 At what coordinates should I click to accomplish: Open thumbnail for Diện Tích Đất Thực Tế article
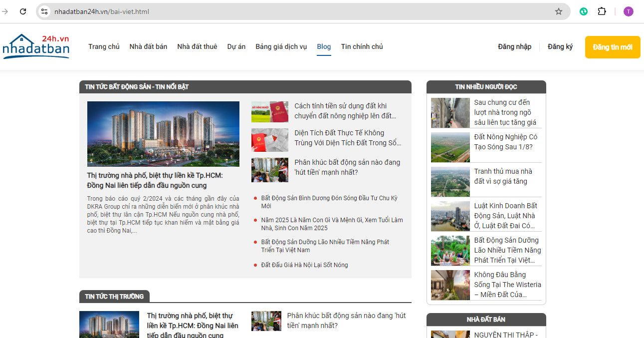[x=270, y=140]
